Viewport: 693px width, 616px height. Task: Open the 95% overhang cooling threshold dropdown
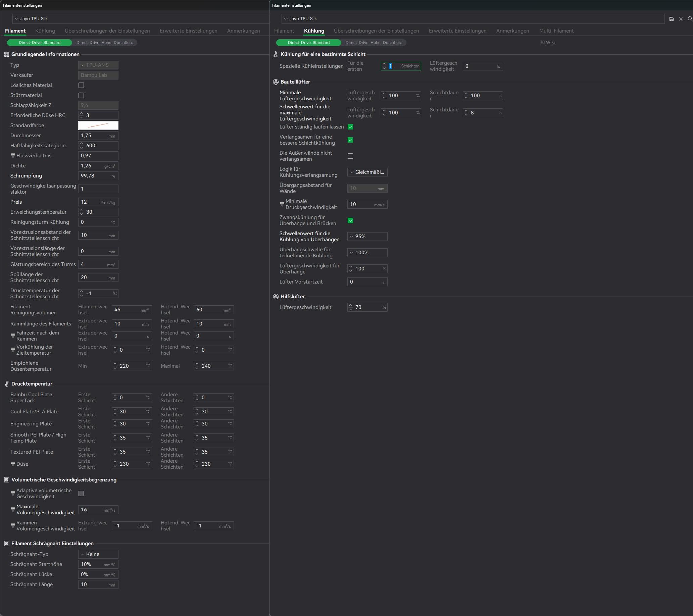pyautogui.click(x=367, y=236)
